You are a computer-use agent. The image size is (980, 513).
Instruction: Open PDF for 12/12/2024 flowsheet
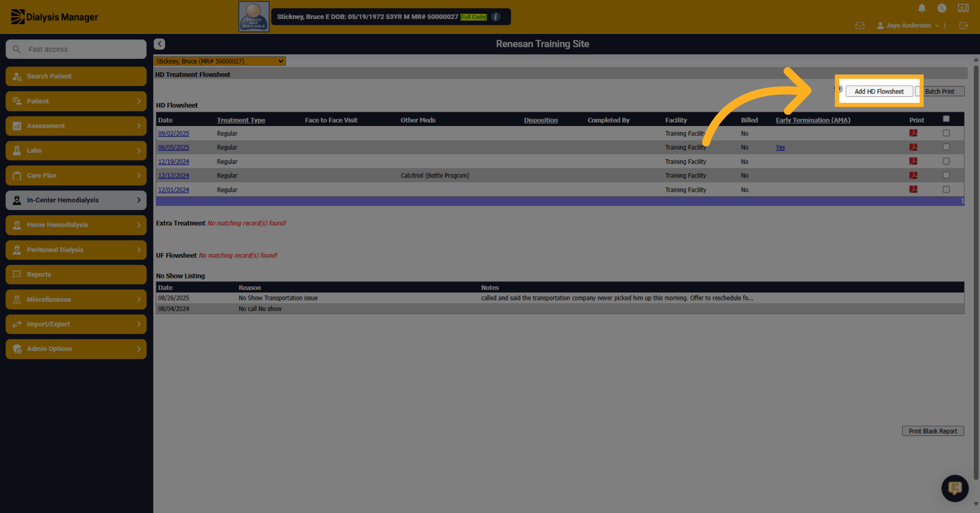(x=913, y=175)
